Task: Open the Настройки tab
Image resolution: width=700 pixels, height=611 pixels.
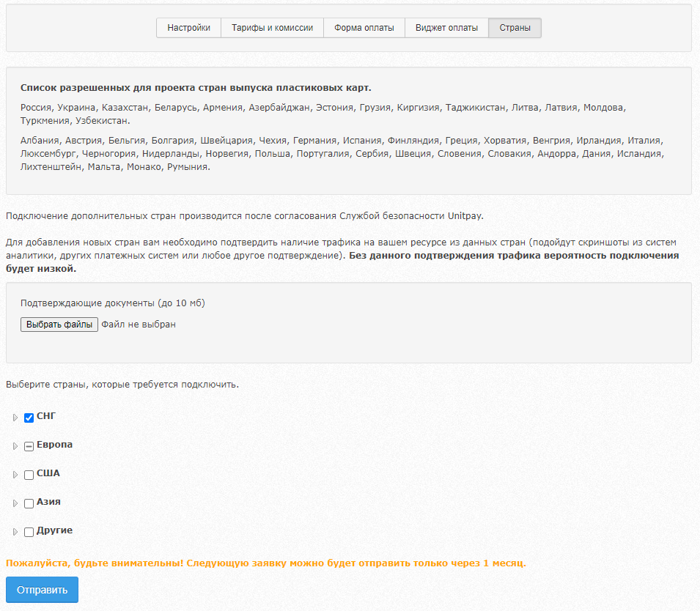Action: (188, 28)
